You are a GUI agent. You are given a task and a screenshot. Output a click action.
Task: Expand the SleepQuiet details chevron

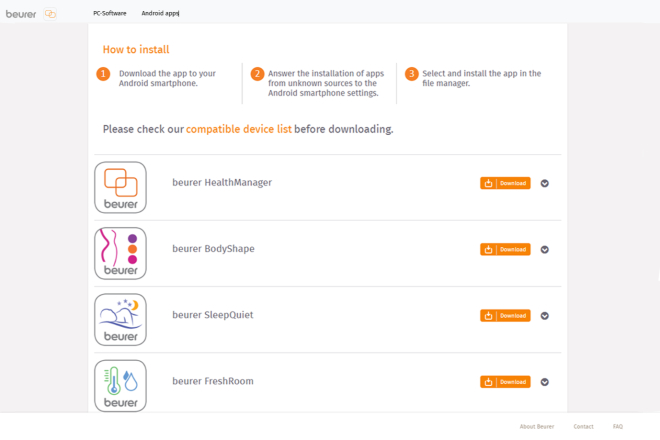(545, 315)
